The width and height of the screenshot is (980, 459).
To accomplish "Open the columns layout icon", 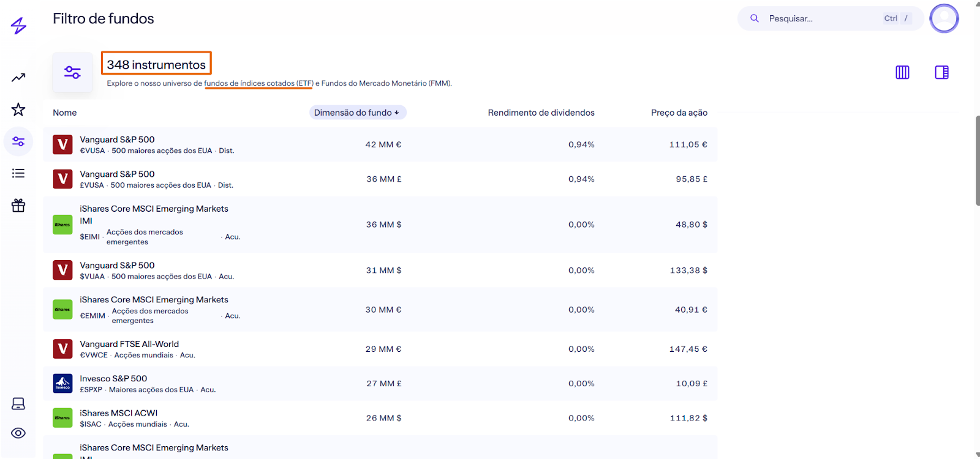I will (902, 72).
